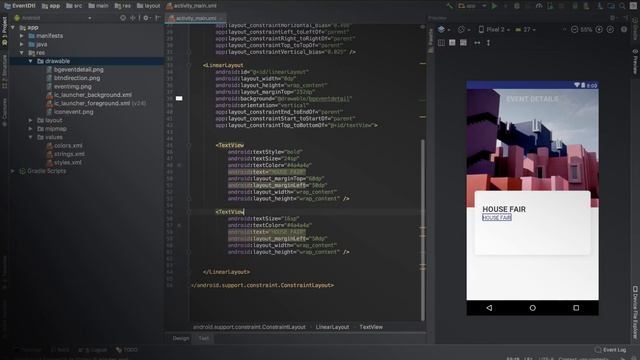Zoom in the layout preview
Image resolution: width=640 pixels, height=360 pixels.
click(599, 29)
